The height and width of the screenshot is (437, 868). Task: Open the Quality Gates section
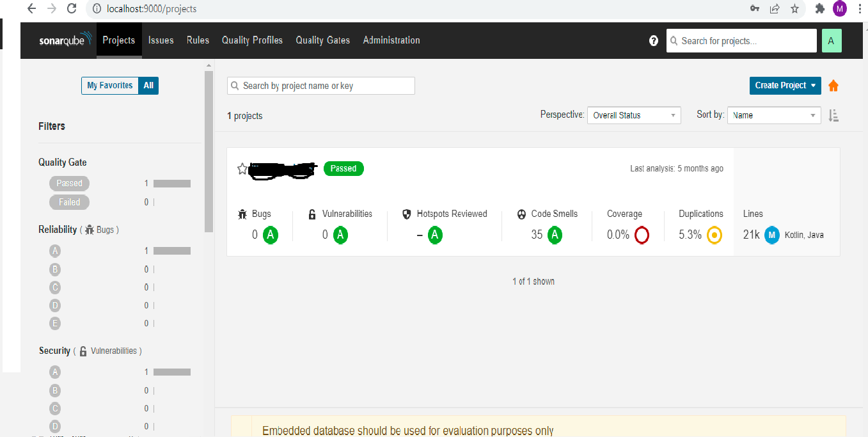coord(322,40)
